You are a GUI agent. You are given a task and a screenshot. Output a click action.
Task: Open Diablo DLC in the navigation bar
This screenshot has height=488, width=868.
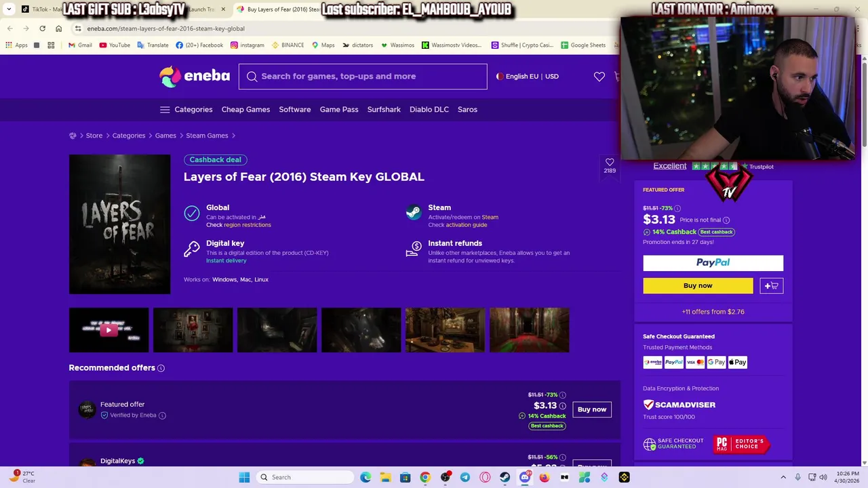[429, 110]
